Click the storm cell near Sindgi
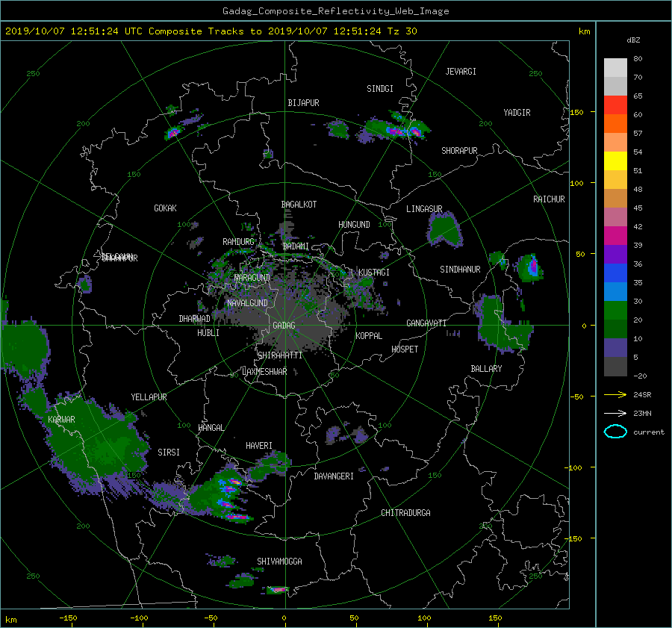 click(396, 128)
